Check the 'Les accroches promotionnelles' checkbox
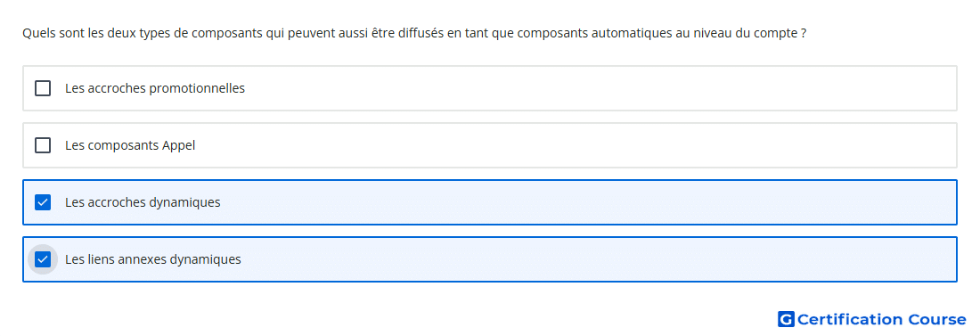980x336 pixels. point(43,88)
